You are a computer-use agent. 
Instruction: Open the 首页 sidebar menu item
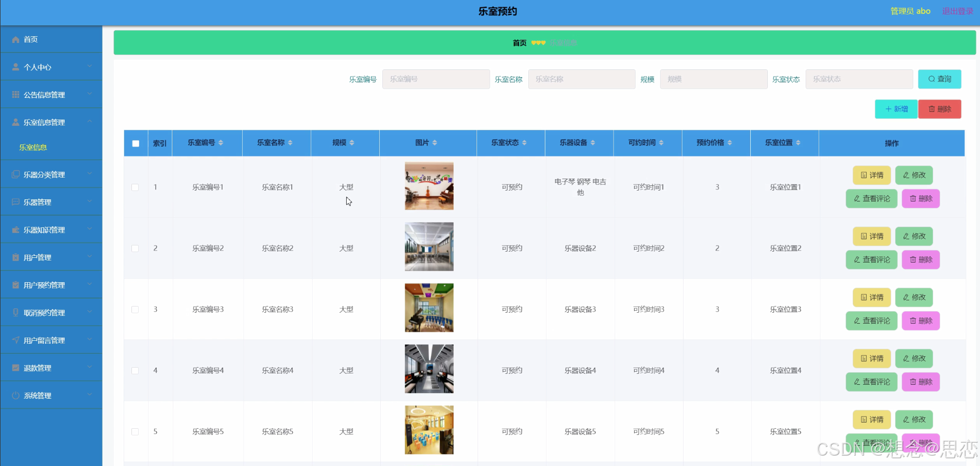click(x=51, y=39)
